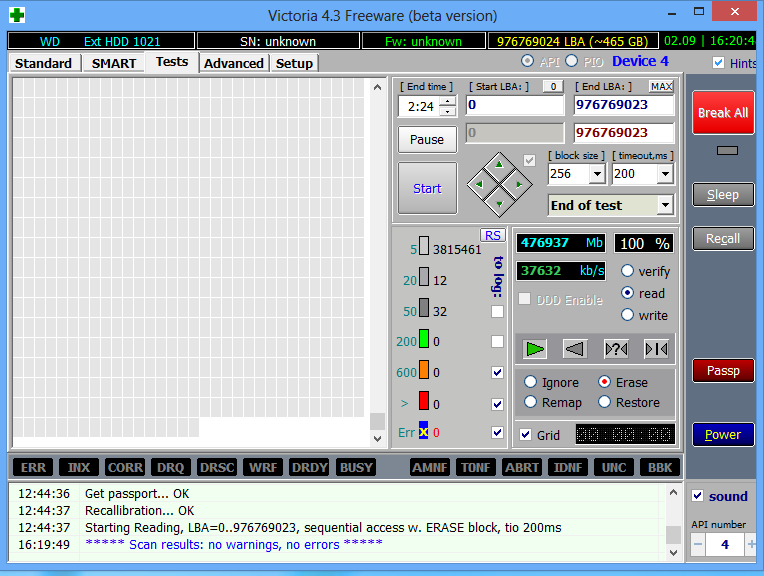
Task: Click the Sleep button
Action: (723, 194)
